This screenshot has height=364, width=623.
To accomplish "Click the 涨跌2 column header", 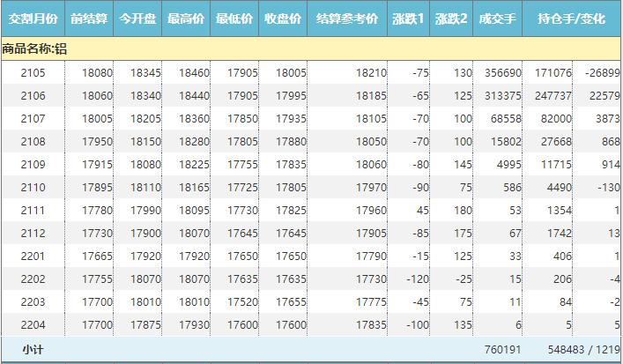I will pyautogui.click(x=451, y=19).
